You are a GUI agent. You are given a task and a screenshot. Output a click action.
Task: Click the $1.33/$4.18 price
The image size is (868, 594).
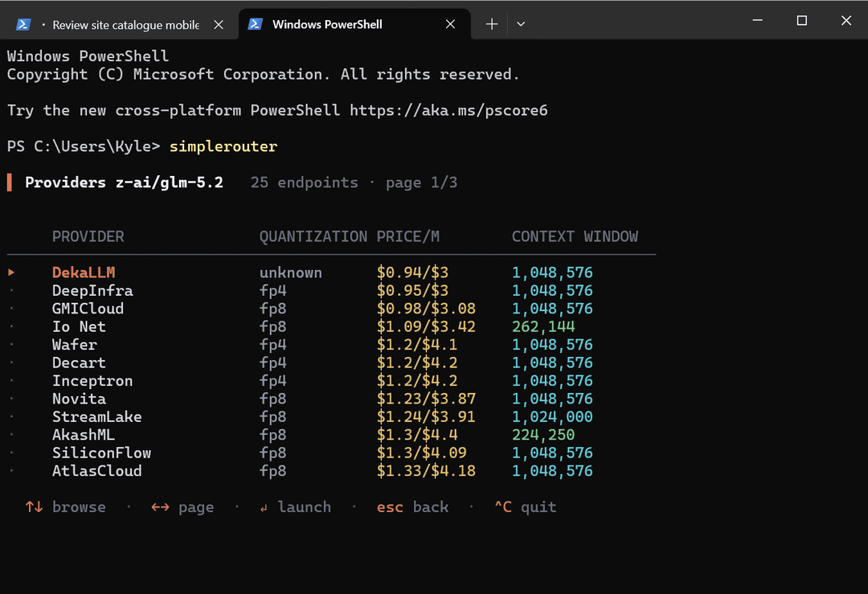tap(426, 470)
